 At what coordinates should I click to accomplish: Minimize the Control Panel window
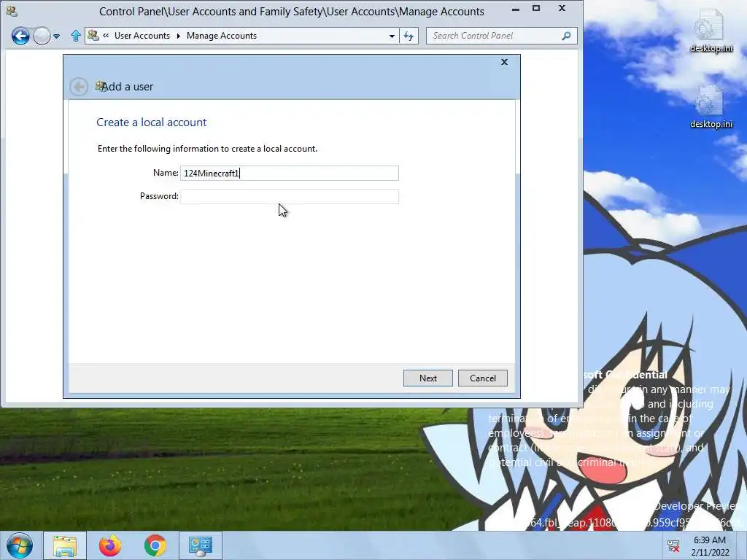coord(516,9)
